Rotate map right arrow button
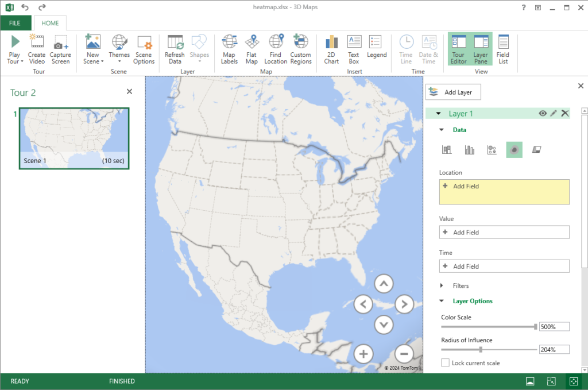 [404, 304]
